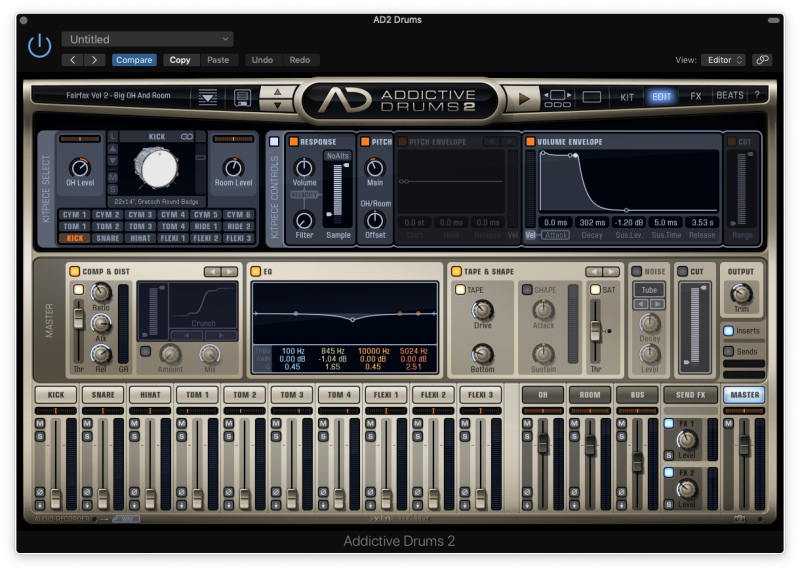Click the Response Filter knob
Image resolution: width=800 pixels, height=572 pixels.
(x=304, y=220)
